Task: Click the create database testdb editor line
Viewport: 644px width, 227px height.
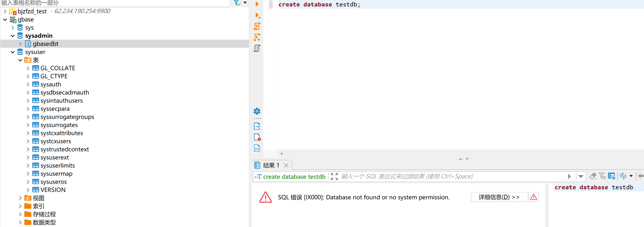Action: point(319,4)
